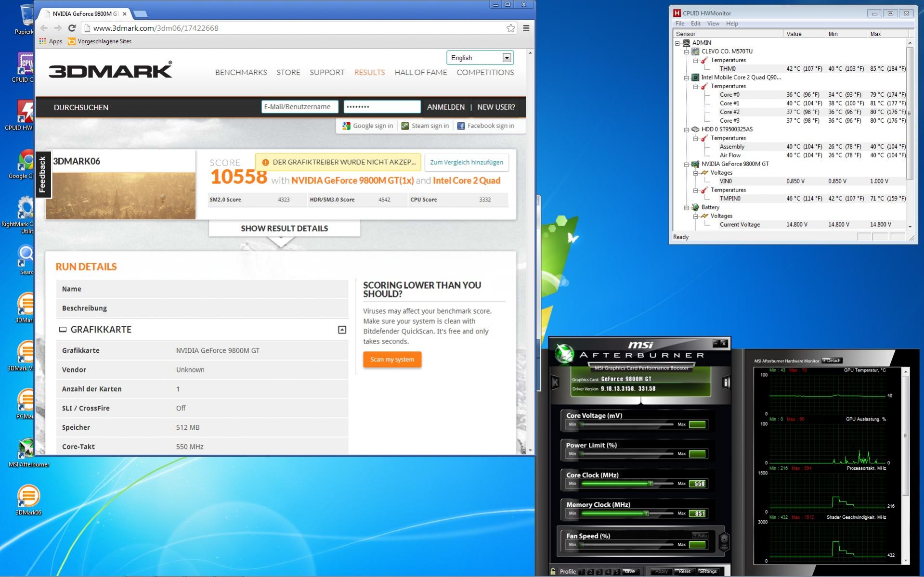Go to BENCHMARKS in the 3DMark navigation
924x577 pixels.
(241, 72)
